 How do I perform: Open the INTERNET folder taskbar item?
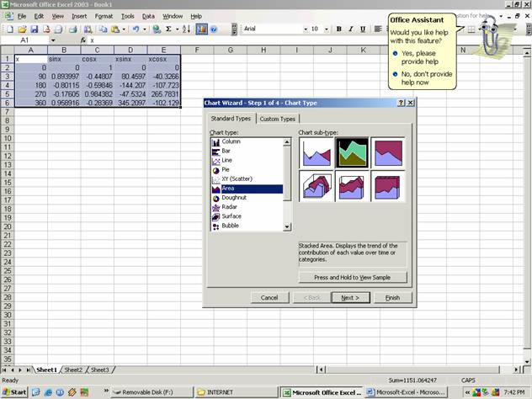pyautogui.click(x=237, y=392)
